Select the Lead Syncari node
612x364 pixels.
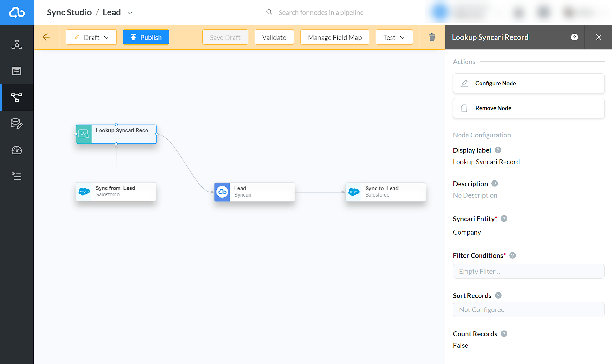click(x=255, y=192)
